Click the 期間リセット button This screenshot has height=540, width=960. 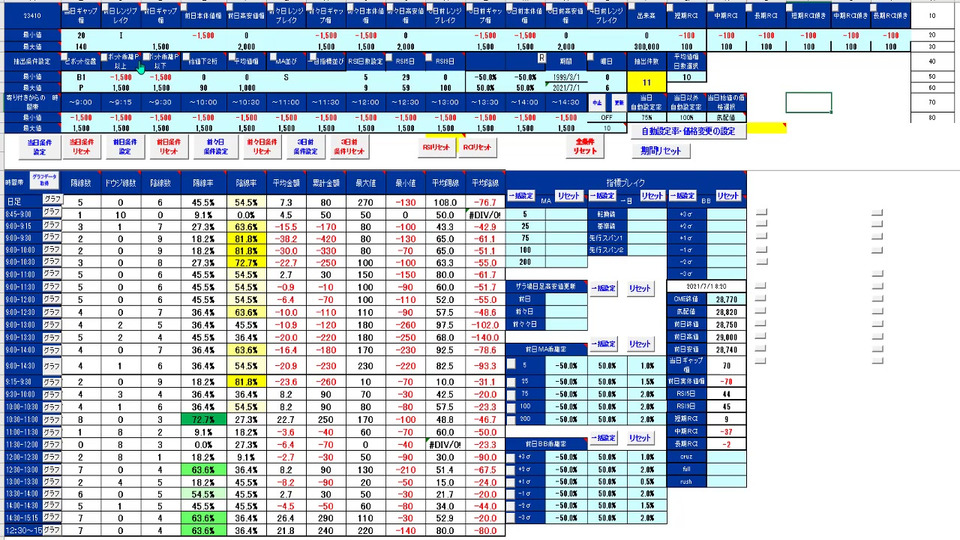[661, 151]
